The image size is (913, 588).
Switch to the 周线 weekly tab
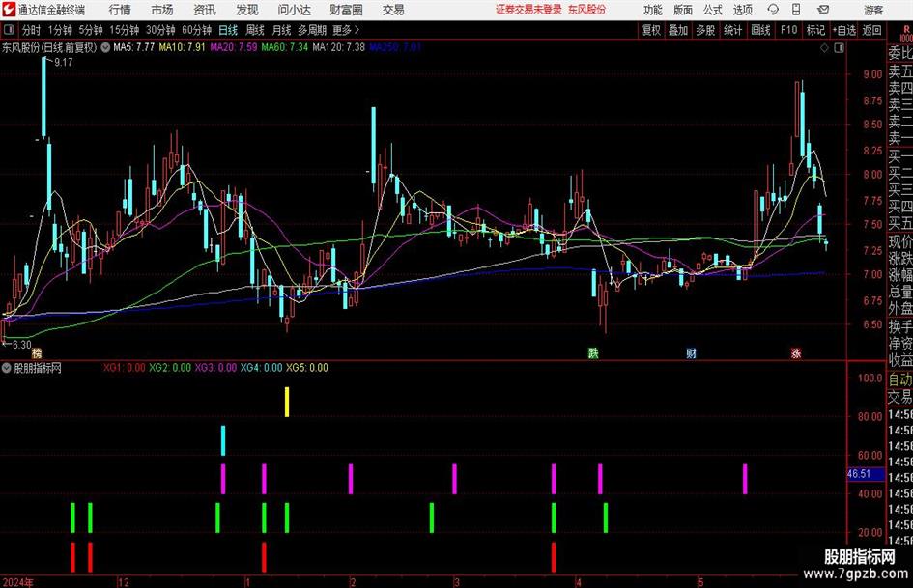pos(255,30)
